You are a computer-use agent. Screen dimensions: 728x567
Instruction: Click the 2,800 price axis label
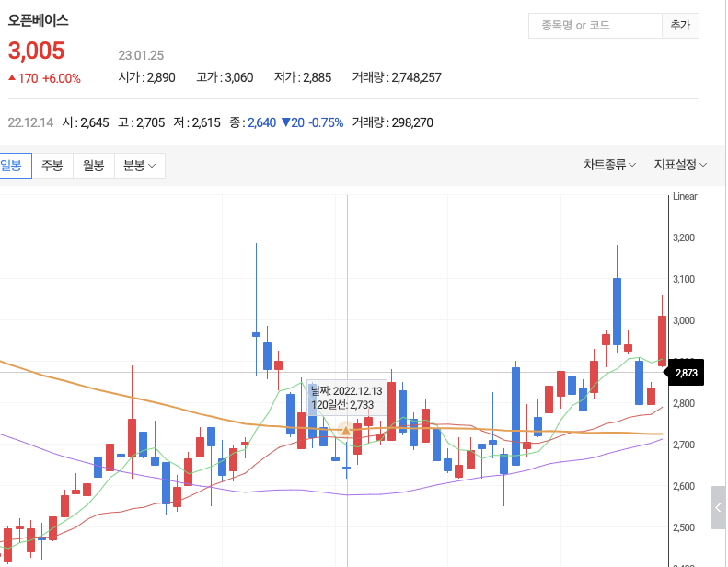click(684, 403)
